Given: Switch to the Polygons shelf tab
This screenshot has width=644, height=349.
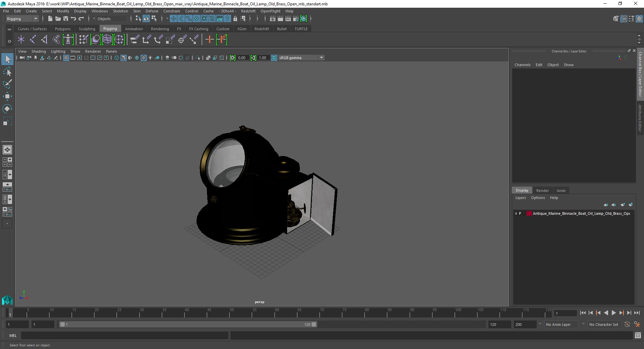Looking at the screenshot, I should pyautogui.click(x=63, y=29).
